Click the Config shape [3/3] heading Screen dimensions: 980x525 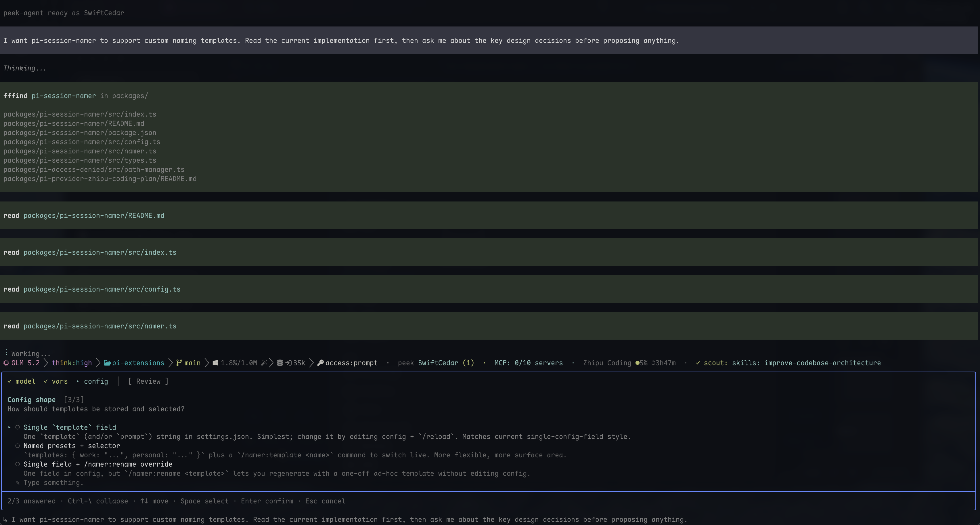46,400
